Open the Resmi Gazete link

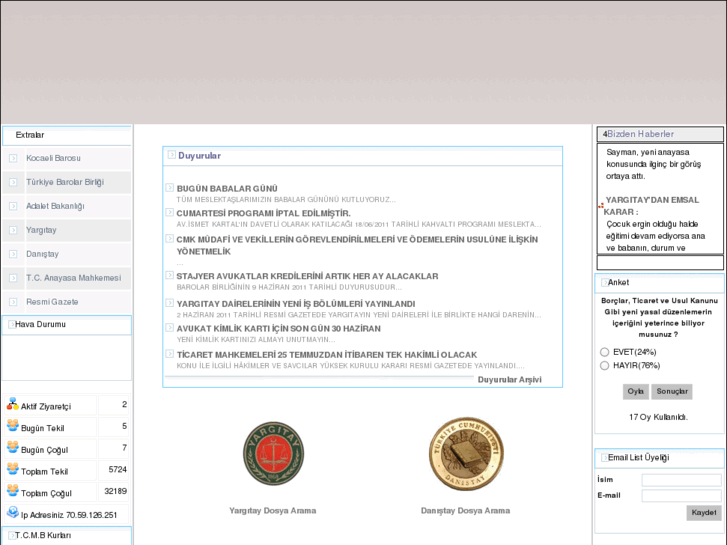52,302
